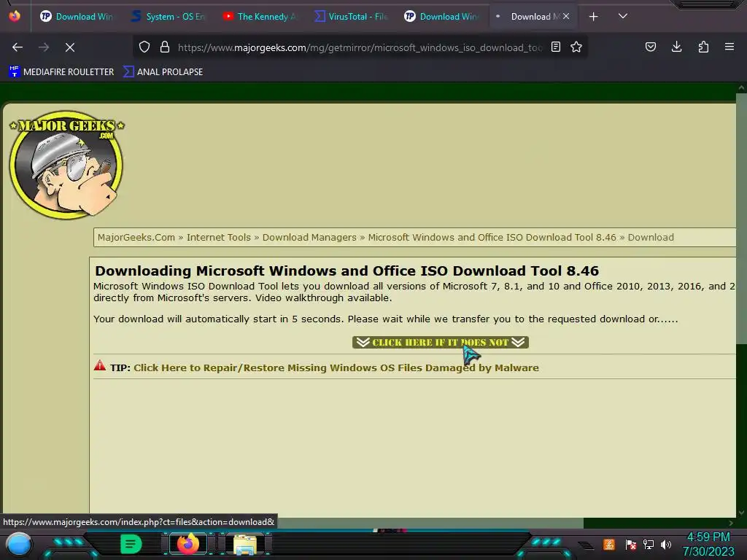Bookmark this page with the star icon
The image size is (747, 560).
pos(576,47)
